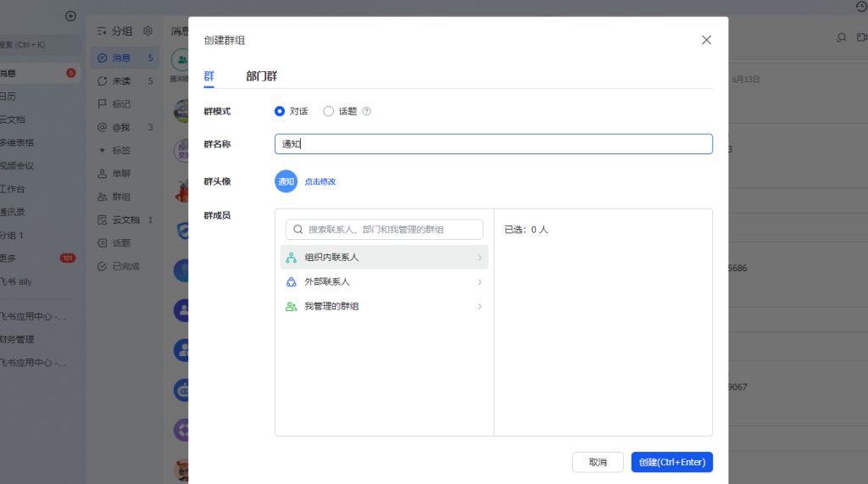Click the 我管理的群组 group icon
The image size is (868, 484).
point(292,306)
